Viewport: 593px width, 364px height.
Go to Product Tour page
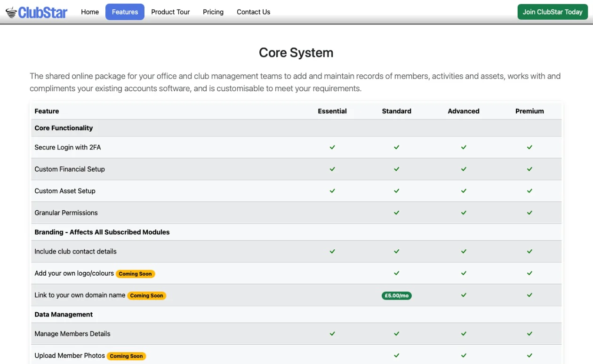click(x=170, y=12)
